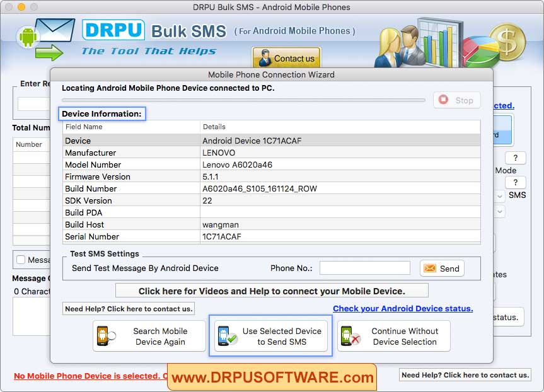The image size is (544, 392).
Task: Click the message text area in main window
Action: click(32, 316)
